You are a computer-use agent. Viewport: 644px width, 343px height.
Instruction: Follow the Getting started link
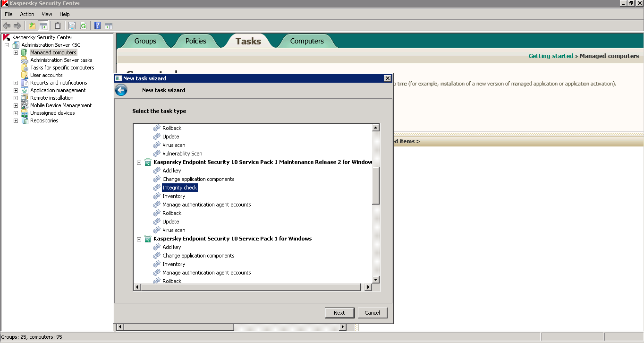pos(551,56)
